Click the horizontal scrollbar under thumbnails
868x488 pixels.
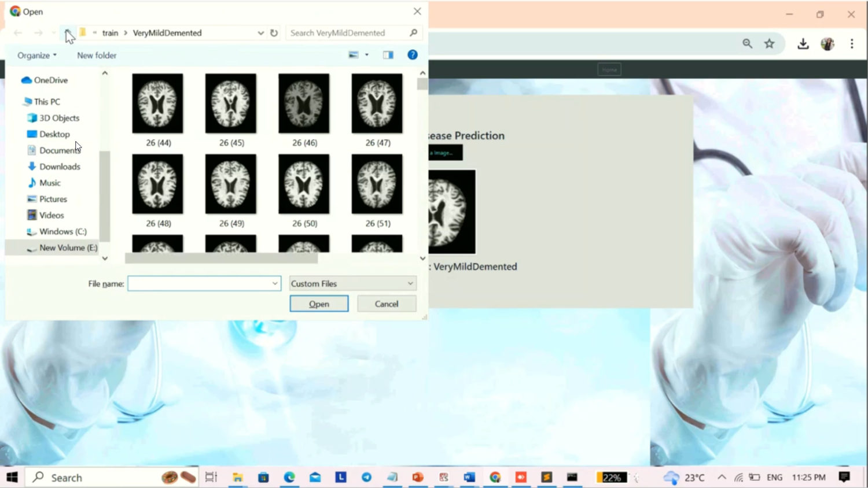click(221, 258)
